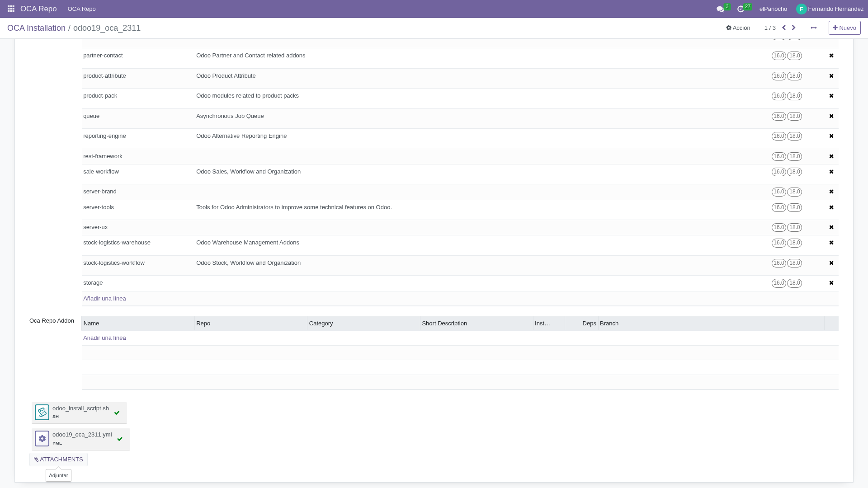Open the elPanocho company switcher
Screen dimensions: 868x488
[773, 9]
